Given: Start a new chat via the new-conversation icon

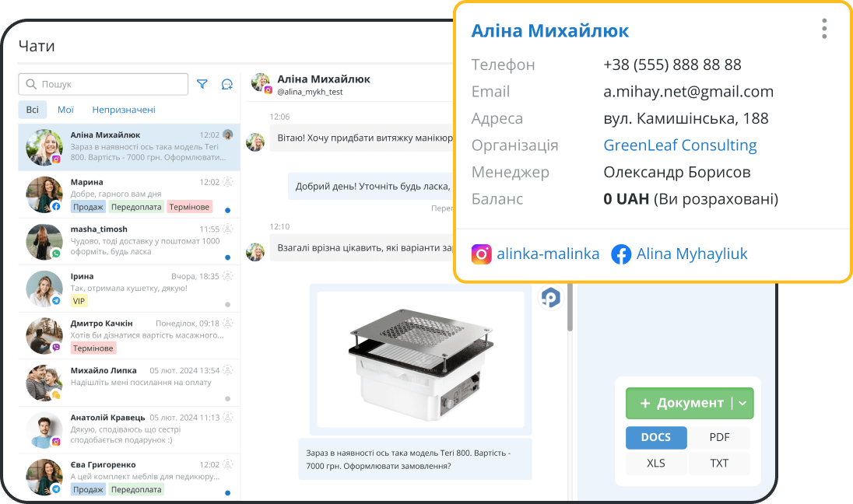Looking at the screenshot, I should (x=226, y=84).
